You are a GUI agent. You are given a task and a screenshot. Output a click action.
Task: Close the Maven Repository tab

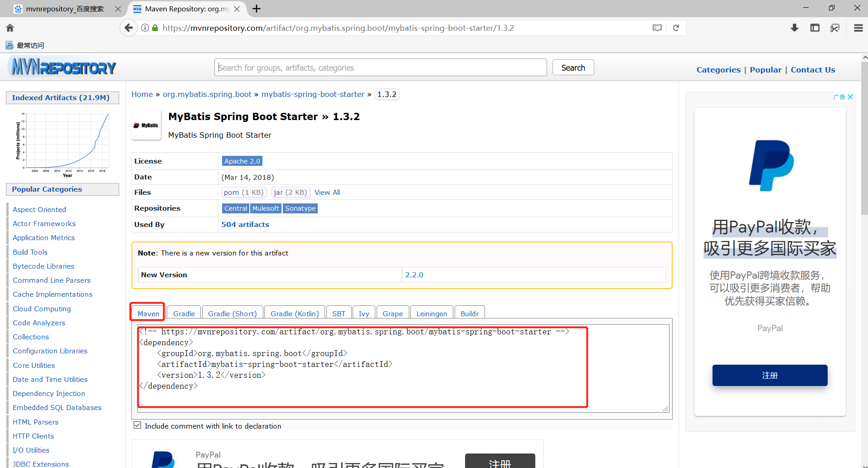pyautogui.click(x=237, y=9)
